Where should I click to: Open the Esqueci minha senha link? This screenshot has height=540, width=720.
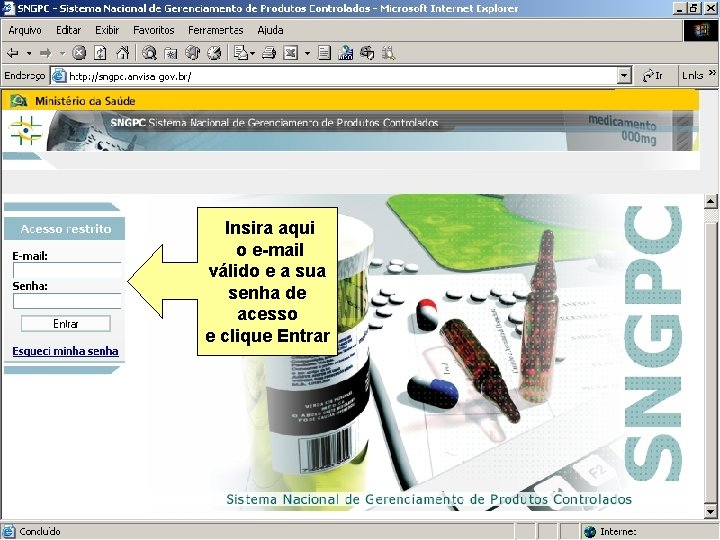(65, 351)
